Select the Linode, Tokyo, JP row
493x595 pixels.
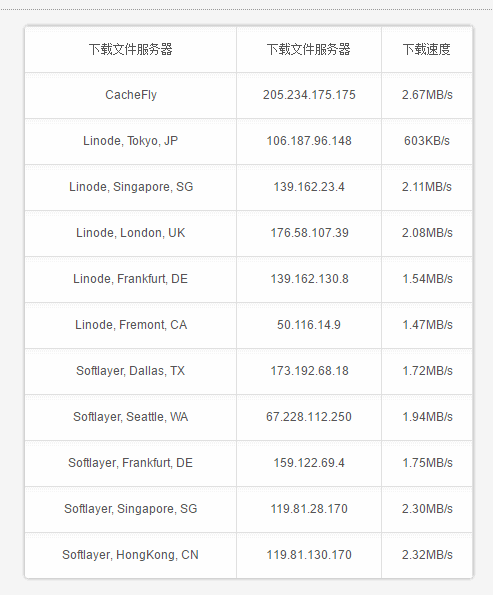(249, 142)
